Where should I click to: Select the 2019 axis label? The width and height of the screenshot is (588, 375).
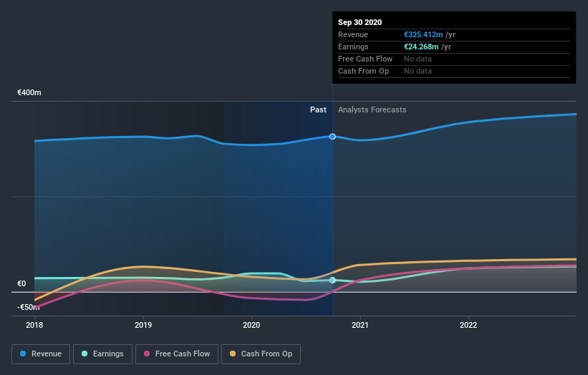(x=143, y=325)
